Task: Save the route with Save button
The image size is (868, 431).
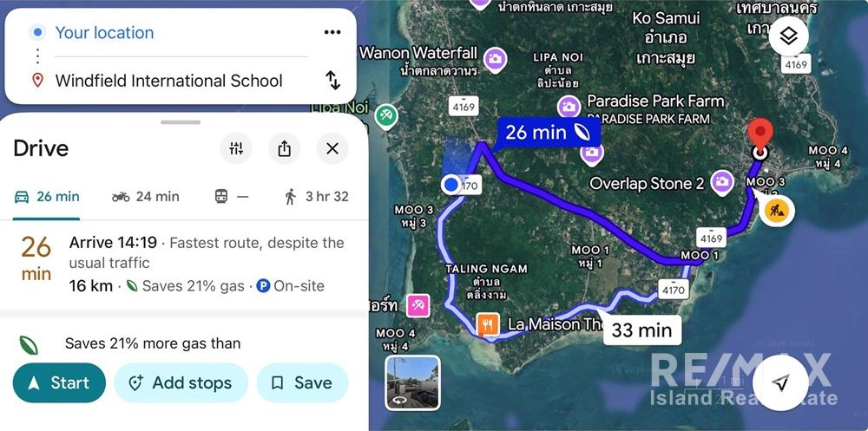Action: tap(302, 382)
